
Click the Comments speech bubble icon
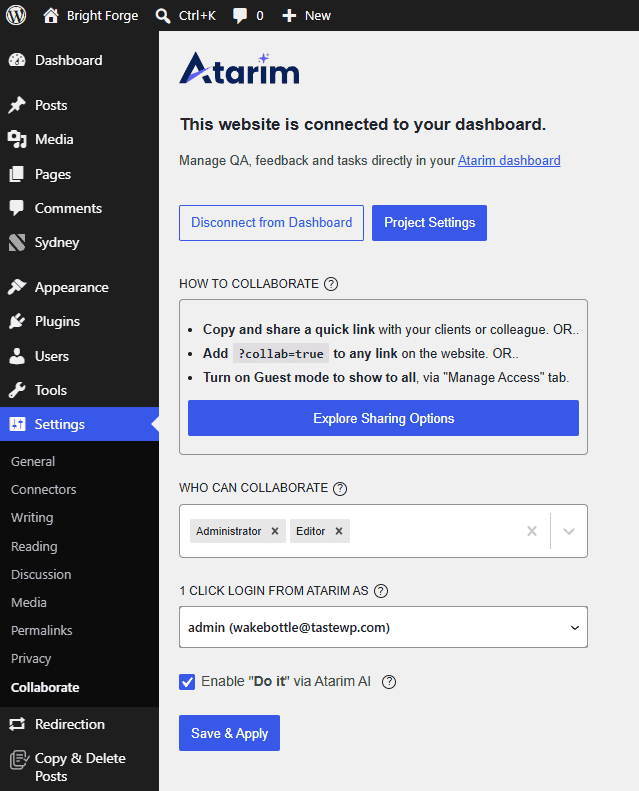[17, 208]
